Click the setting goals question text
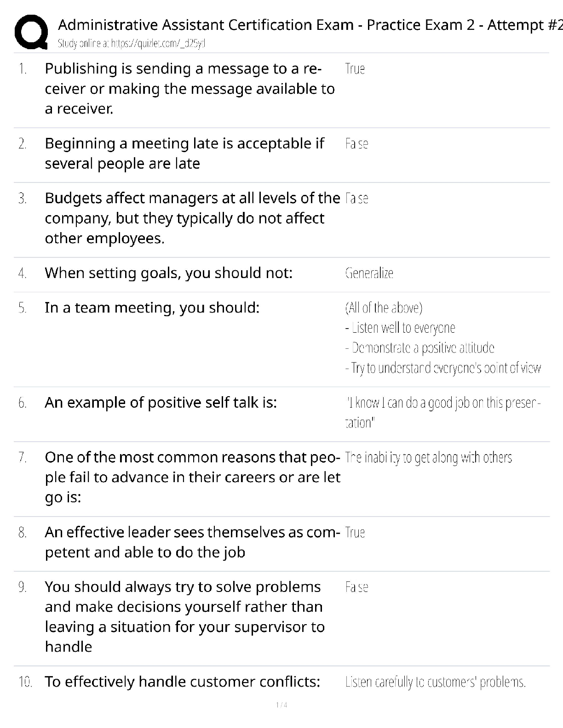 (x=168, y=273)
